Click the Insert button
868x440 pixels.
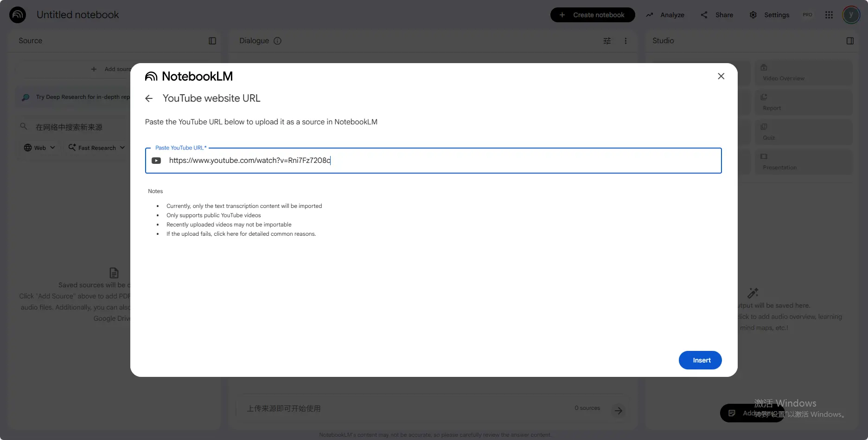[700, 360]
